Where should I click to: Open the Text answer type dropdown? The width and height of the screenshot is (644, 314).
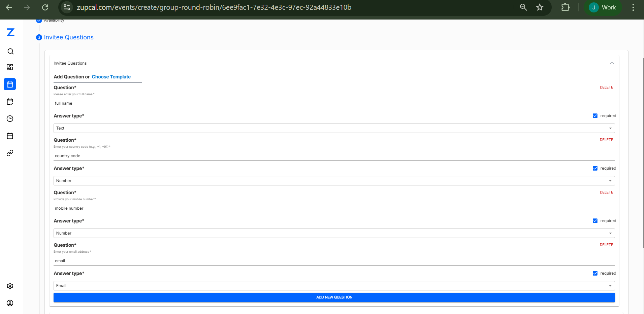[334, 128]
